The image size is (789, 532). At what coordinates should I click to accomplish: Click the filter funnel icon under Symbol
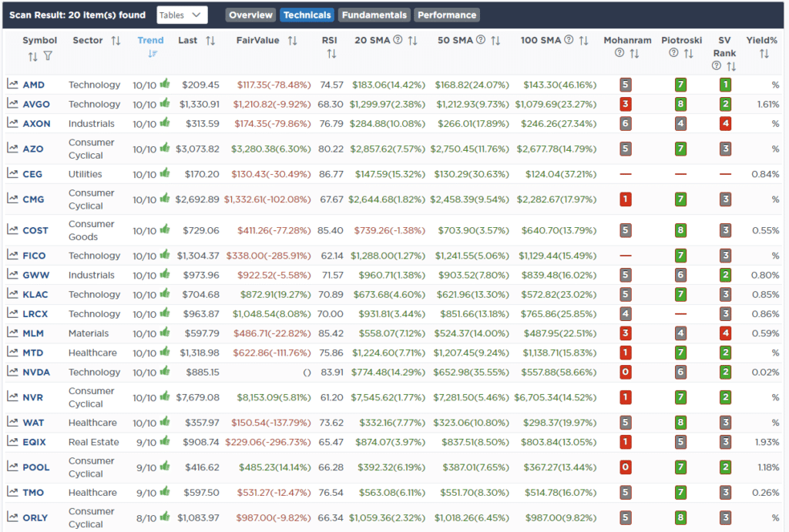[48, 55]
